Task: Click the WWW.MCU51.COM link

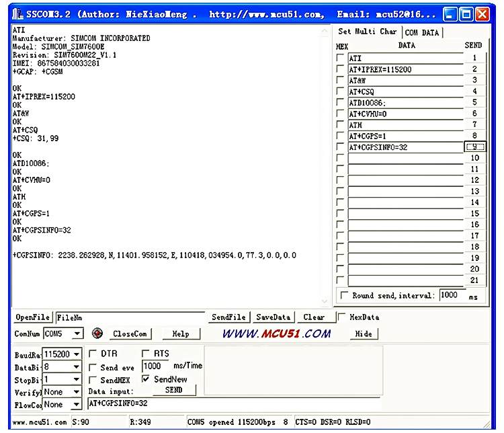Action: click(276, 333)
